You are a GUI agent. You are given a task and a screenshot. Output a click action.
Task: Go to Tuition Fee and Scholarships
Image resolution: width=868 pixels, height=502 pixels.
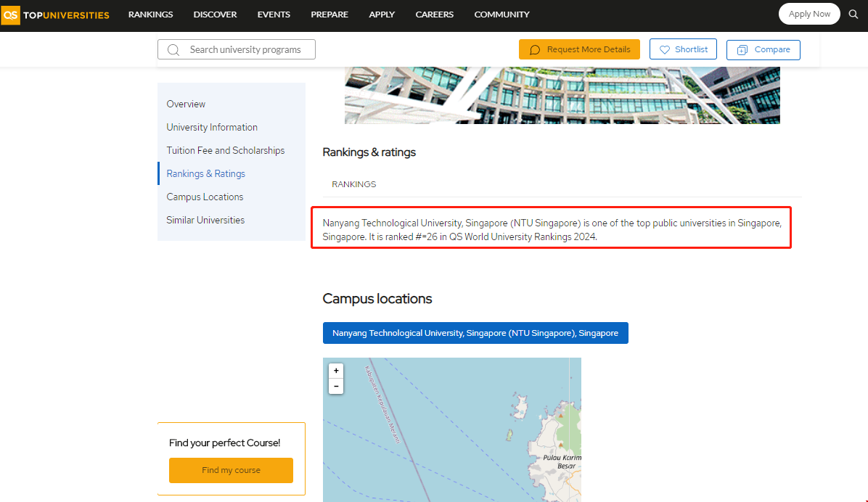(x=225, y=150)
